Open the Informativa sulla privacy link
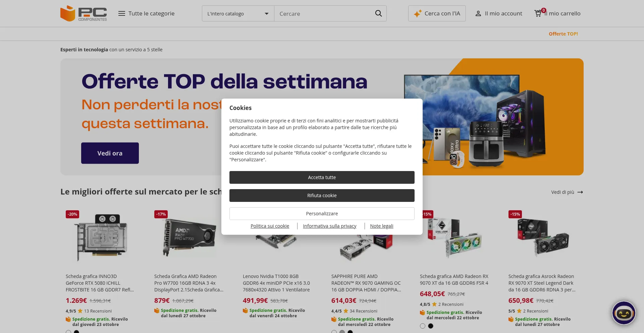Image resolution: width=644 pixels, height=333 pixels. (330, 226)
